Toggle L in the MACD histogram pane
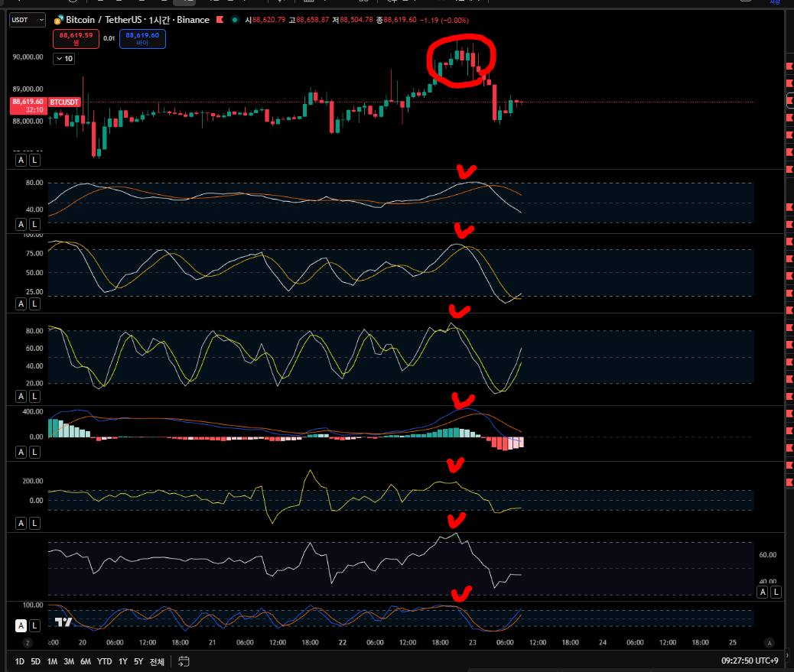Screen dimensions: 794x672 click(x=34, y=452)
